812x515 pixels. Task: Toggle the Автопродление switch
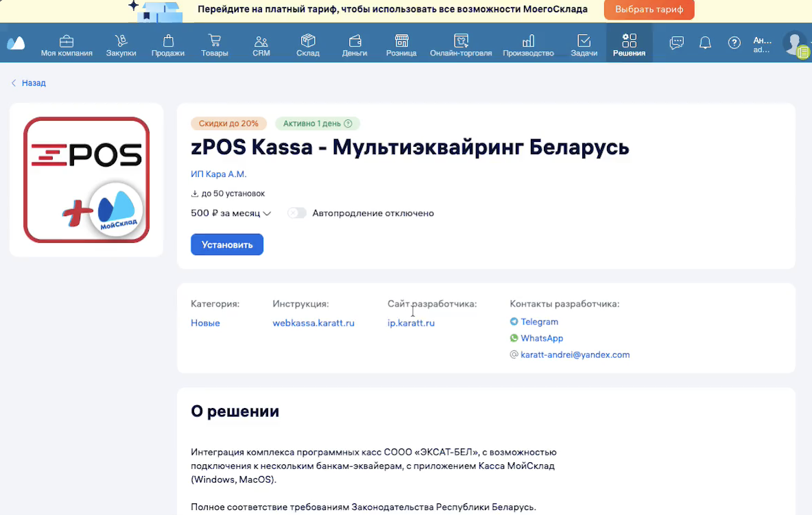pyautogui.click(x=297, y=213)
